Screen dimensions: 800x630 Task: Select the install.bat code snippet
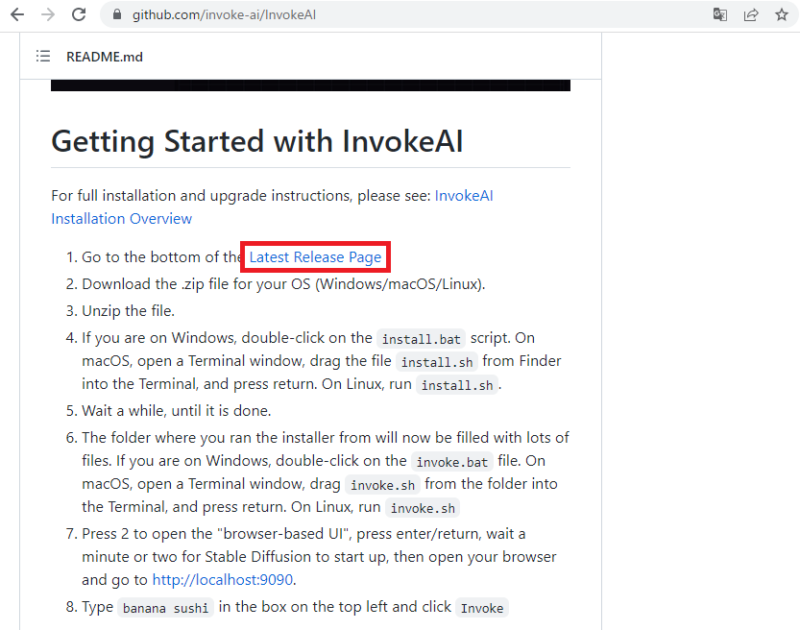[x=421, y=338]
